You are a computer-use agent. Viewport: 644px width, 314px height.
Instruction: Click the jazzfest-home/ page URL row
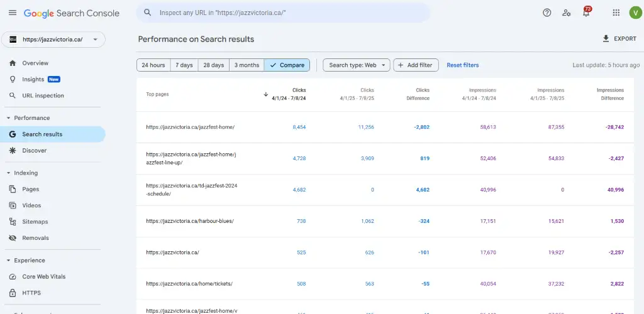190,127
